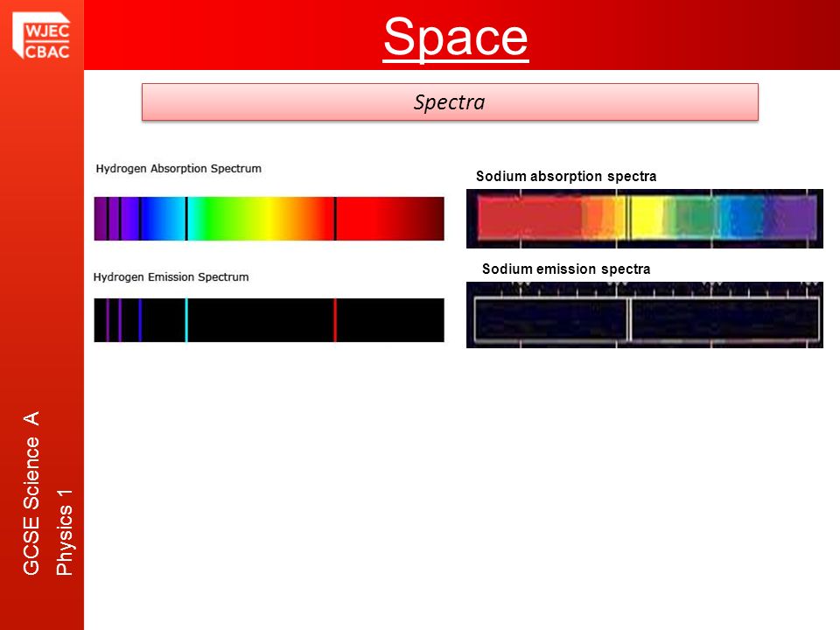This screenshot has width=840, height=630.
Task: Click the sodium emission spectra image
Action: pyautogui.click(x=645, y=315)
